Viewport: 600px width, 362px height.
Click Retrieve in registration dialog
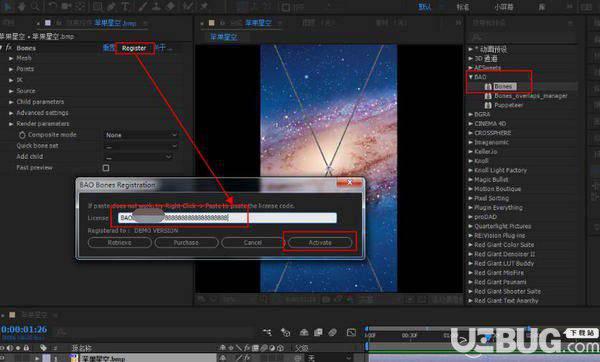point(120,243)
